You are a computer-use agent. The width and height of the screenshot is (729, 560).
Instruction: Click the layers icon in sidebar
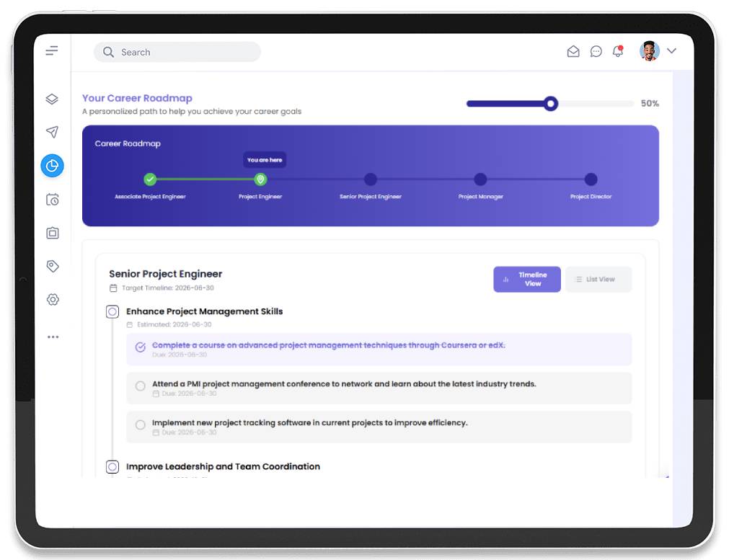click(52, 99)
